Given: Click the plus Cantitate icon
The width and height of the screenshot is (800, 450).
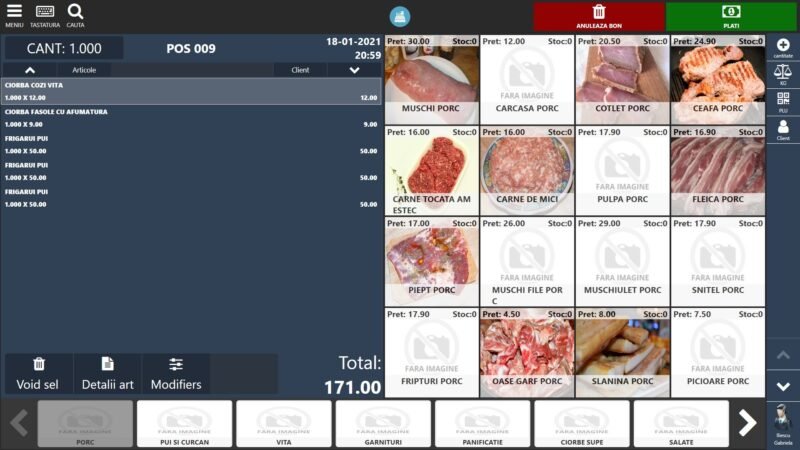Looking at the screenshot, I should click(783, 48).
